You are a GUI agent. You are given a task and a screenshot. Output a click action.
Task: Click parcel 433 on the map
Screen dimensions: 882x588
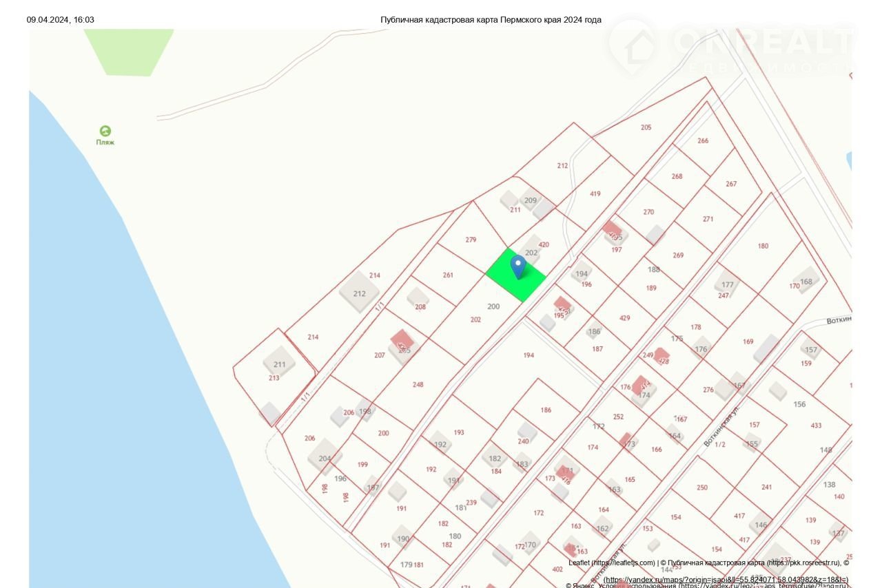pos(816,426)
